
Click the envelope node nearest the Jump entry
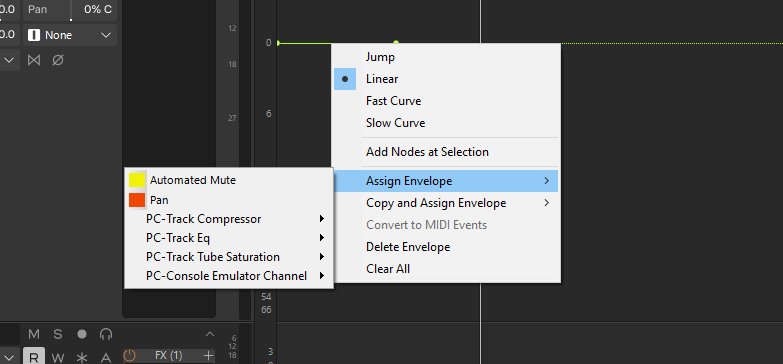click(x=396, y=43)
